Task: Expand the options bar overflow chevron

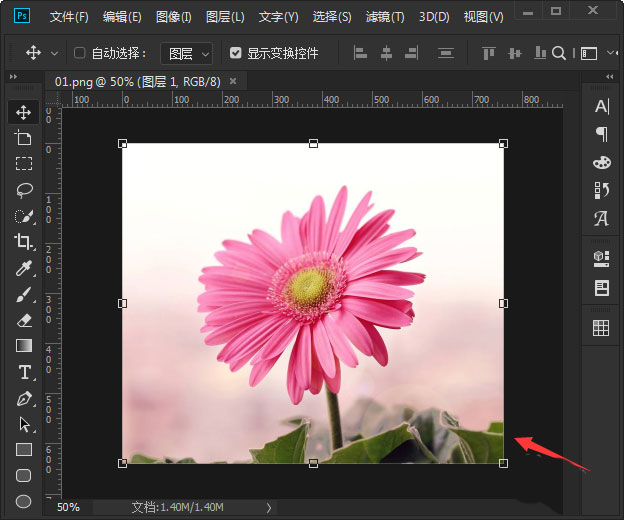Action: [x=612, y=53]
